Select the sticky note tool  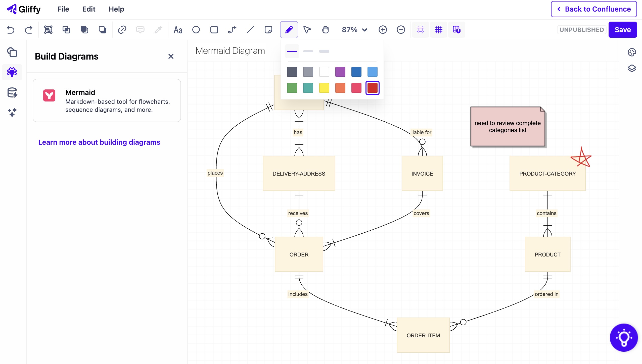(x=268, y=30)
